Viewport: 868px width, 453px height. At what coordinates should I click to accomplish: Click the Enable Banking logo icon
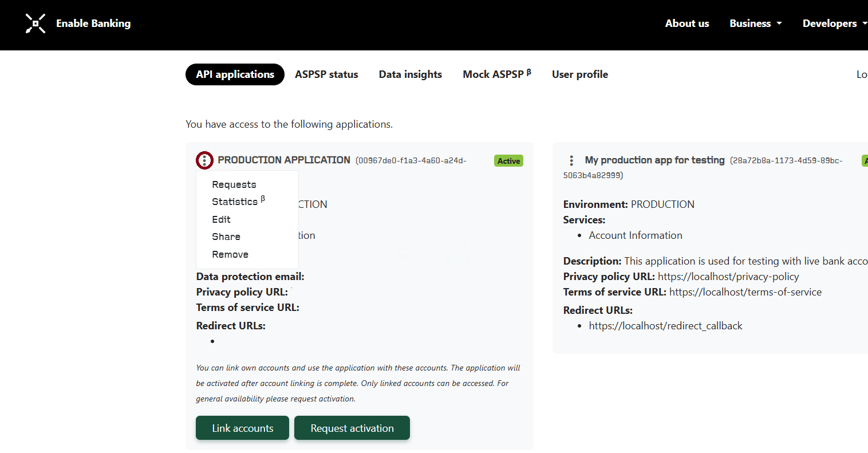(x=35, y=23)
